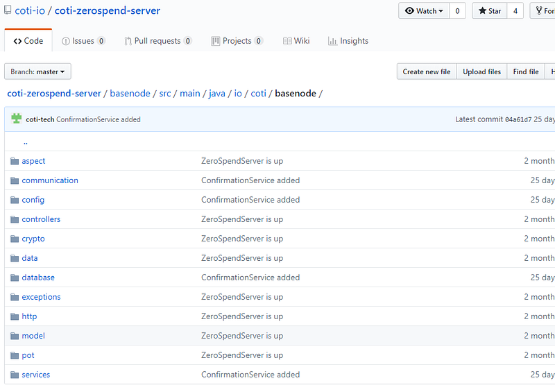Viewport: 555px width, 392px height.
Task: Click the watchers count 0
Action: 457,10
